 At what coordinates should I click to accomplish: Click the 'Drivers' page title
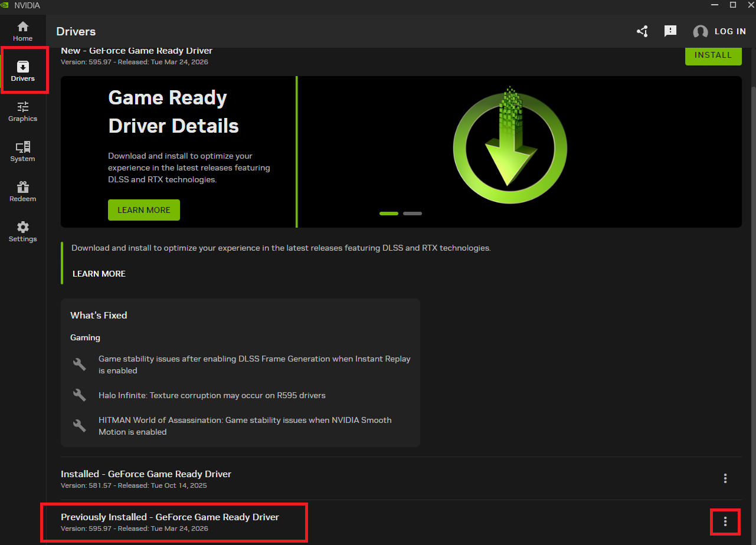76,31
